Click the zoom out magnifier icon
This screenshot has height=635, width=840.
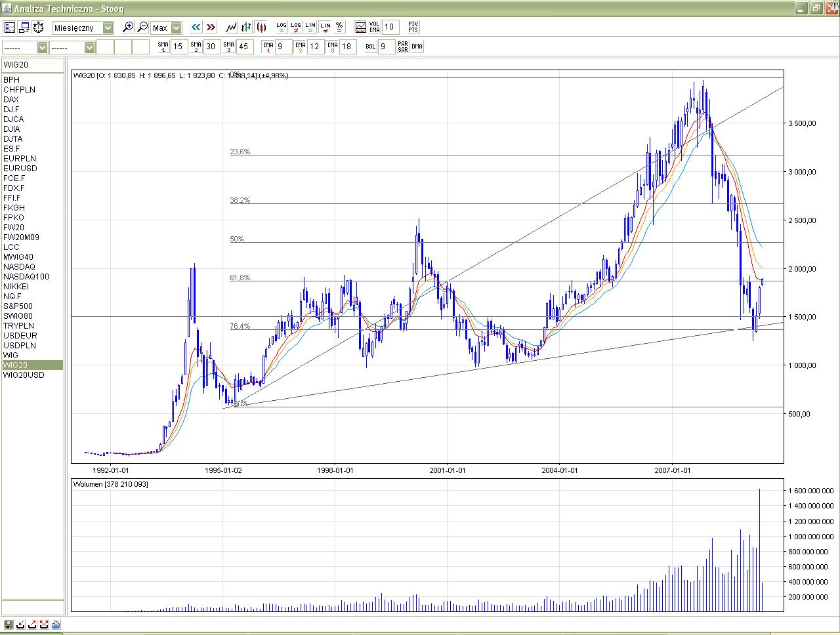pos(142,28)
